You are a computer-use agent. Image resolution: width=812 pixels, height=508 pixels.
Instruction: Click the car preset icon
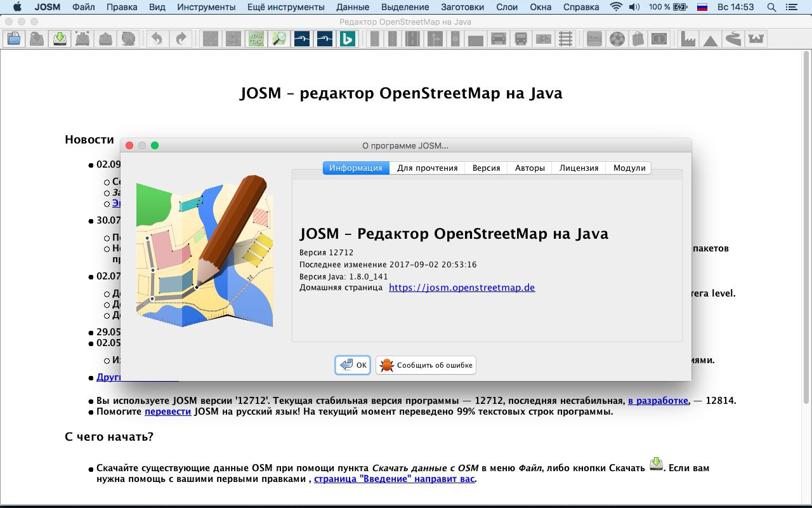point(499,38)
